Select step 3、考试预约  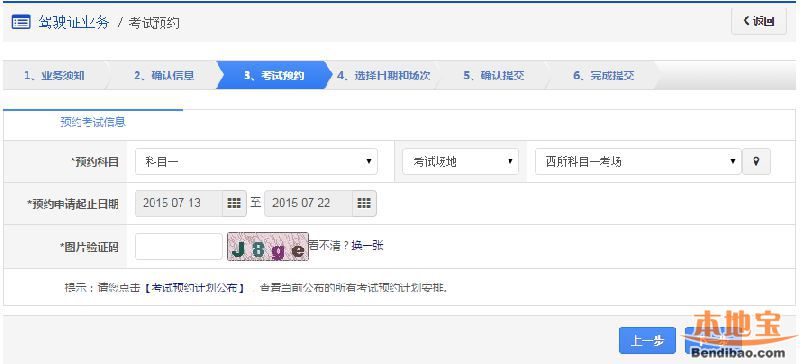274,76
